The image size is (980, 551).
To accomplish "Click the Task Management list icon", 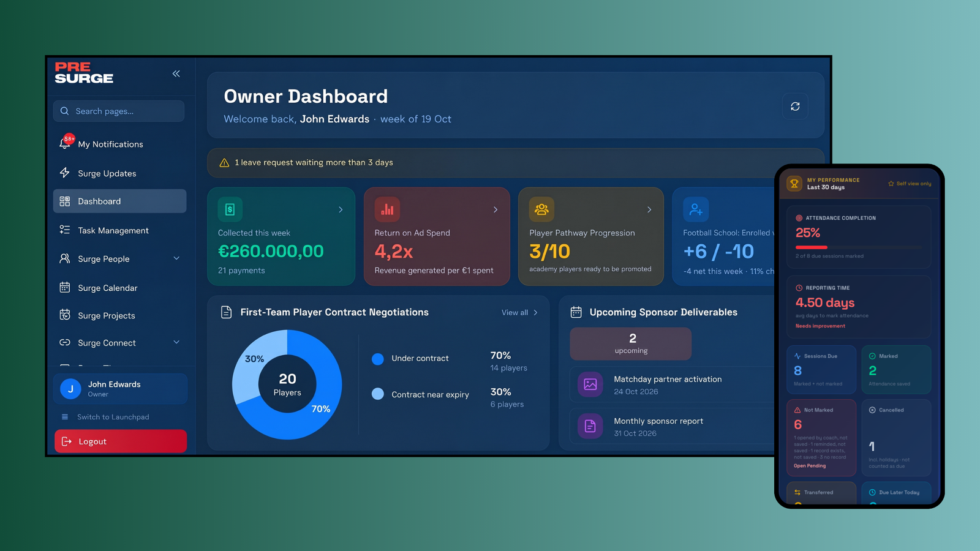I will tap(65, 230).
